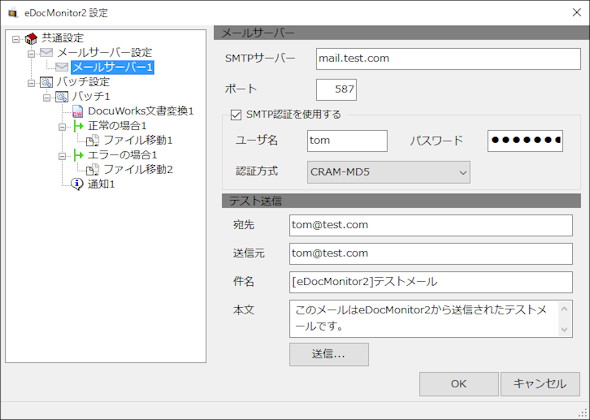Select the ファイル移動2 tree item
Screen dimensions: 590x420
click(x=138, y=170)
